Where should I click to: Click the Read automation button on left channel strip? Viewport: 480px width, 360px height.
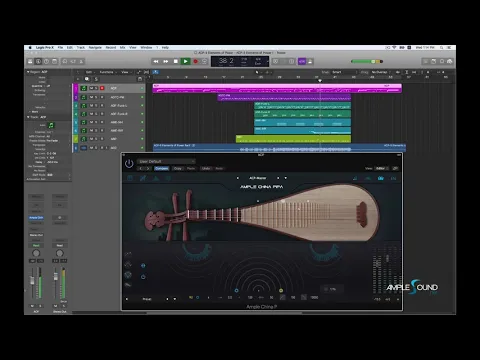pyautogui.click(x=36, y=245)
